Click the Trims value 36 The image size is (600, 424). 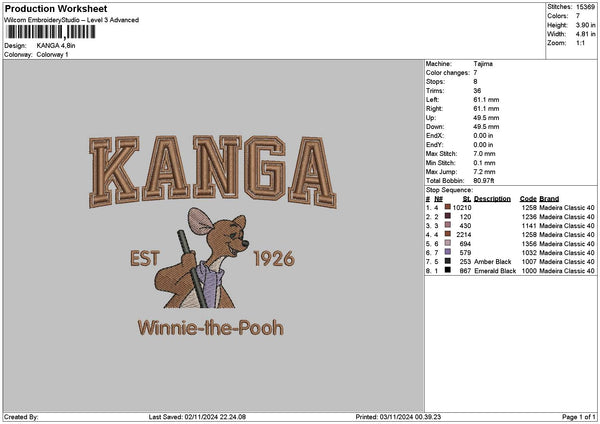(477, 91)
